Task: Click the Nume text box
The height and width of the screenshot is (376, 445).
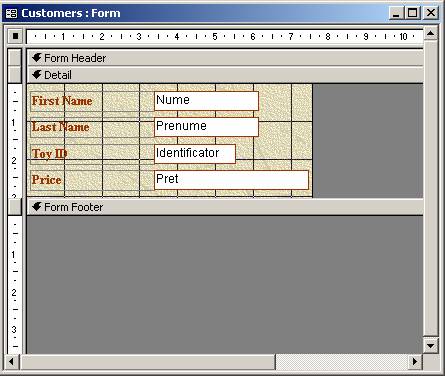Action: click(206, 101)
